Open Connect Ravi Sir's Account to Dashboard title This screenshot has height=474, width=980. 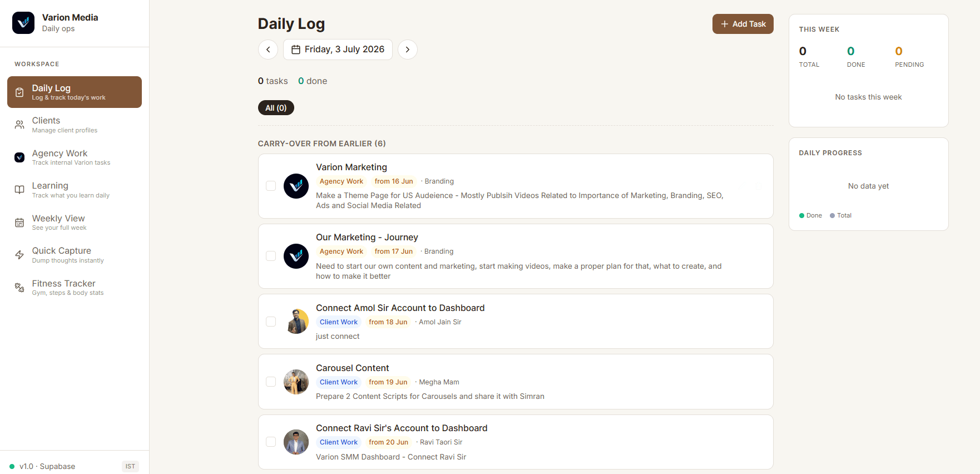click(402, 428)
